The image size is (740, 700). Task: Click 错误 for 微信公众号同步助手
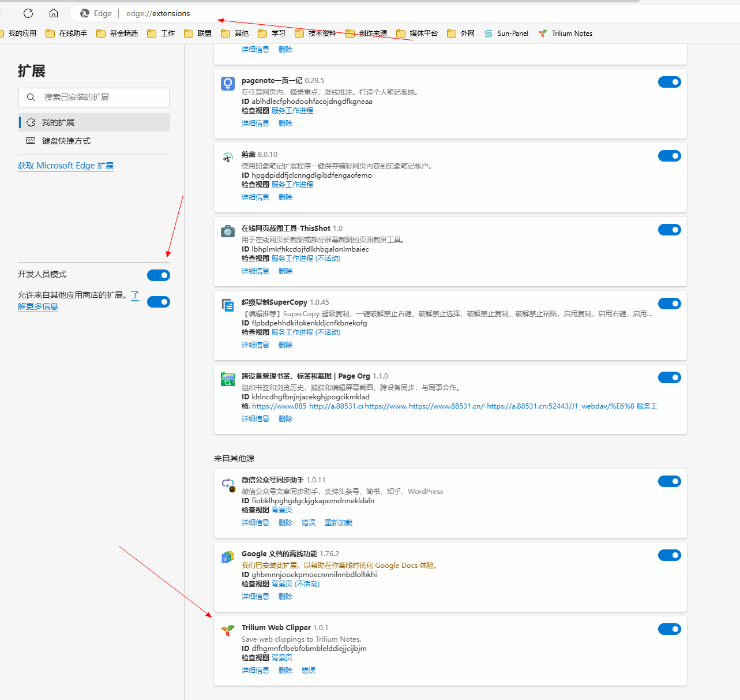(x=309, y=523)
